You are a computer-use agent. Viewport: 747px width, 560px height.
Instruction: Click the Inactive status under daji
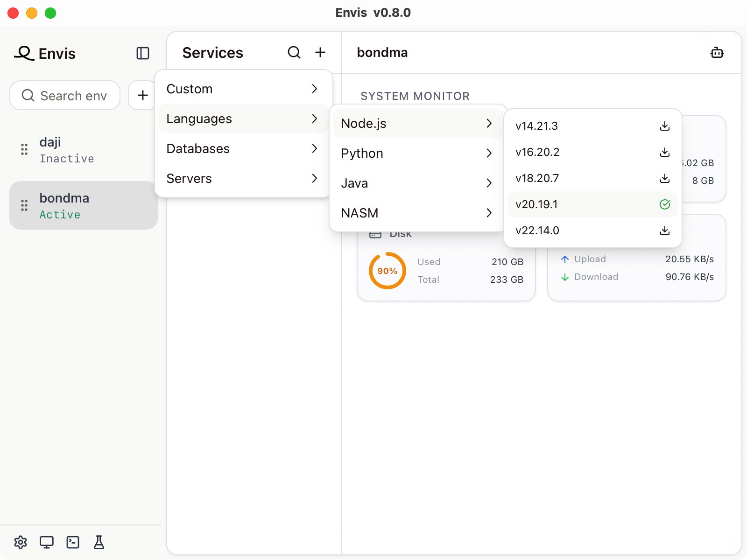[67, 159]
